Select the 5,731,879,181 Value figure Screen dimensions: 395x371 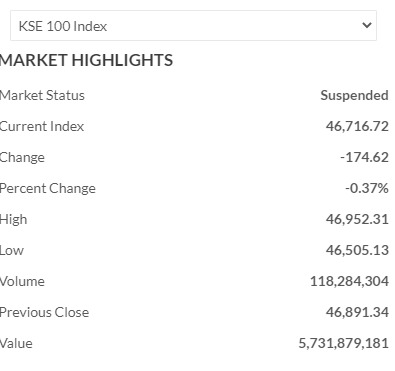(343, 343)
